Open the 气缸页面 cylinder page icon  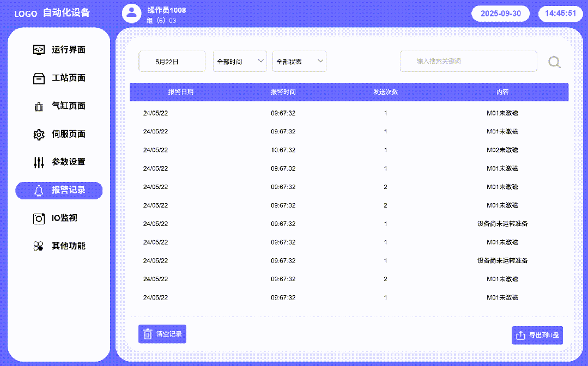(x=38, y=106)
